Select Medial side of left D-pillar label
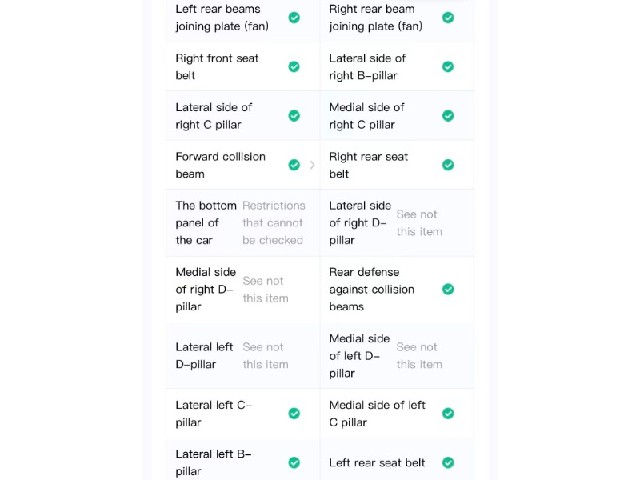The height and width of the screenshot is (480, 640). click(359, 356)
